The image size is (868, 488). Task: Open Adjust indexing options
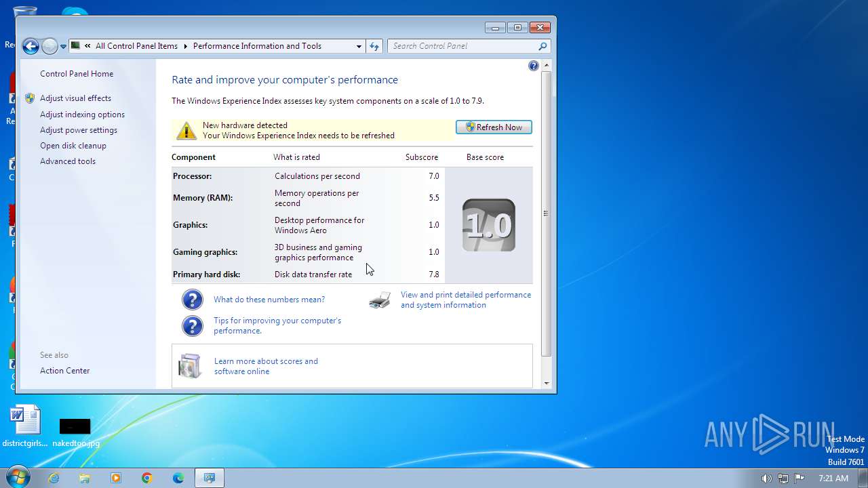click(82, 115)
